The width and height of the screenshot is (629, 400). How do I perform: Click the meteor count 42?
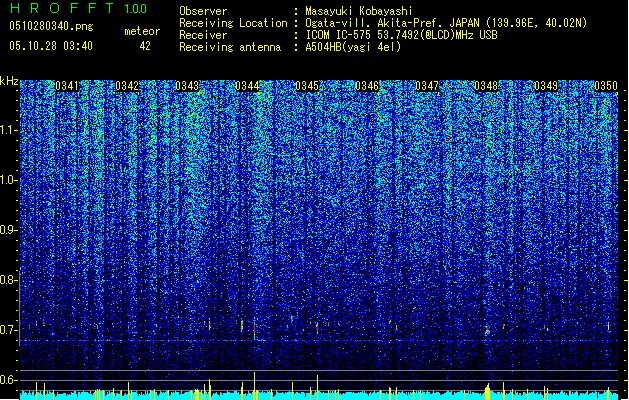(145, 46)
